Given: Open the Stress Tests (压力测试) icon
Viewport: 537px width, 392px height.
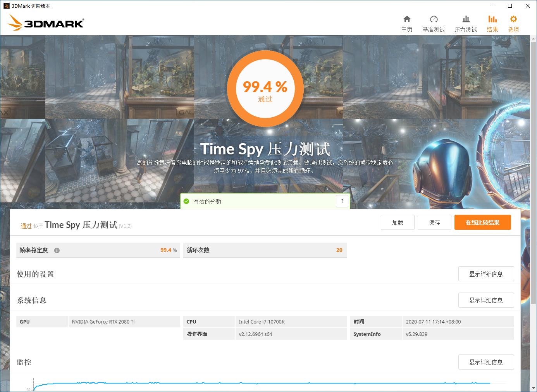Looking at the screenshot, I should click(466, 19).
